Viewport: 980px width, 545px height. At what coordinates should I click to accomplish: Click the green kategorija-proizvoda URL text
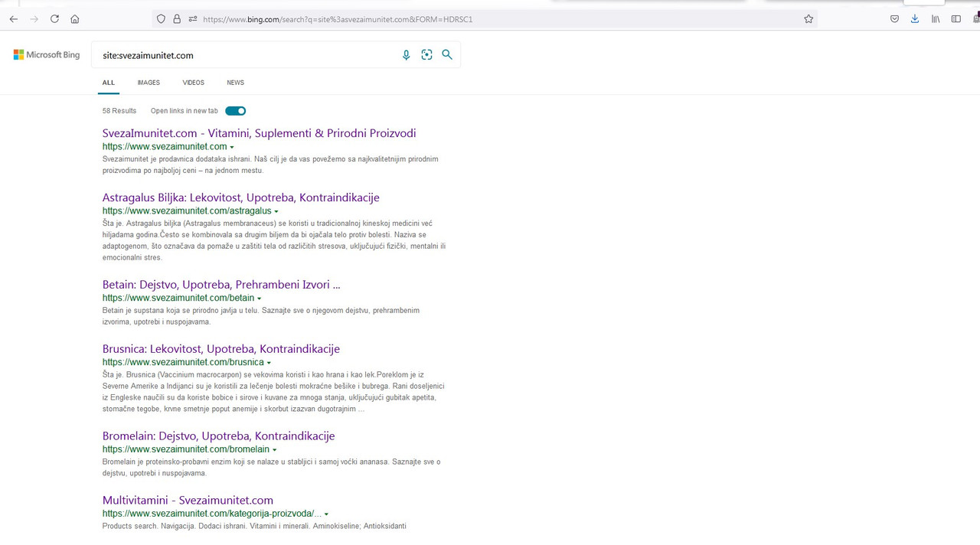[212, 514]
